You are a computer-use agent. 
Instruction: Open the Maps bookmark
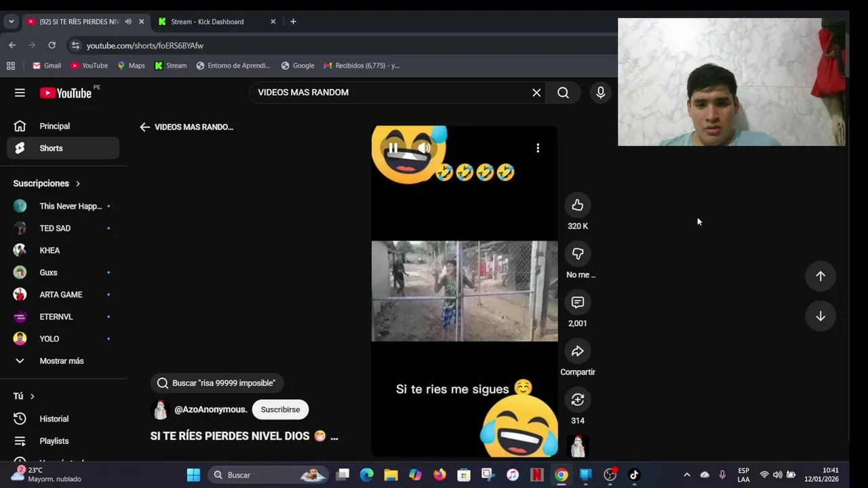[x=132, y=66]
